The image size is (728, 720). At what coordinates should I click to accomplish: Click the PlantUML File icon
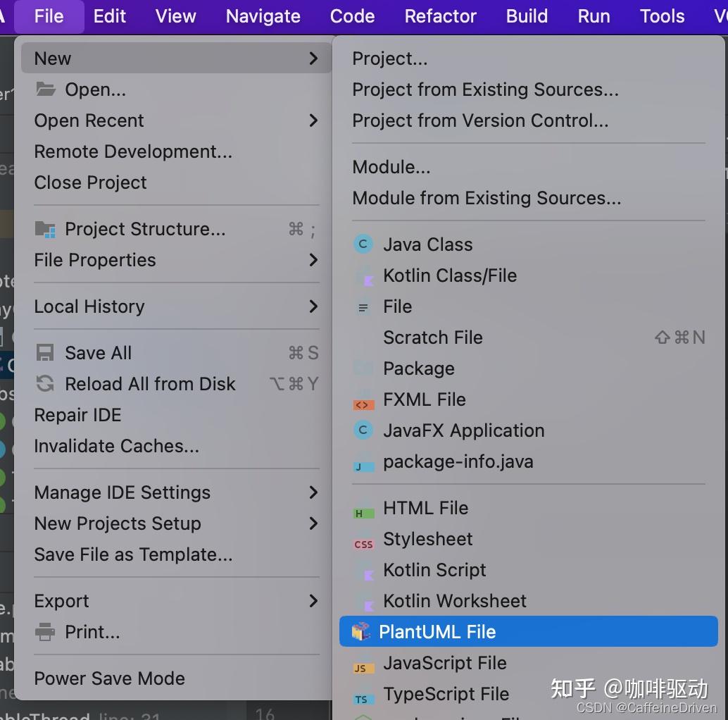[361, 631]
